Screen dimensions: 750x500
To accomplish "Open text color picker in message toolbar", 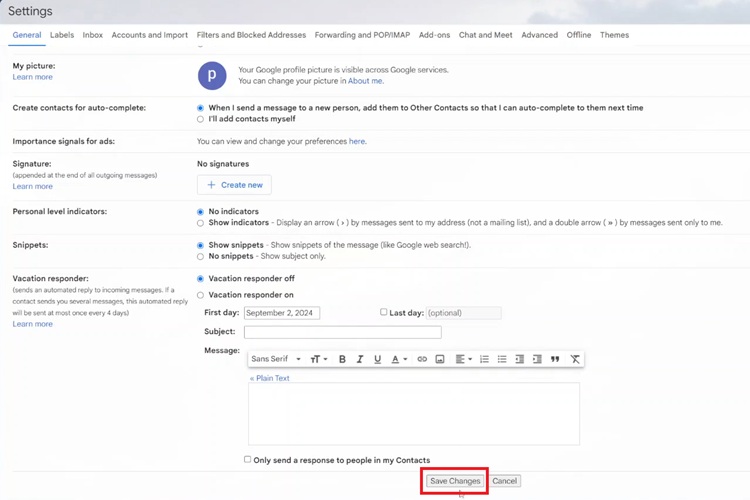I will [x=399, y=359].
